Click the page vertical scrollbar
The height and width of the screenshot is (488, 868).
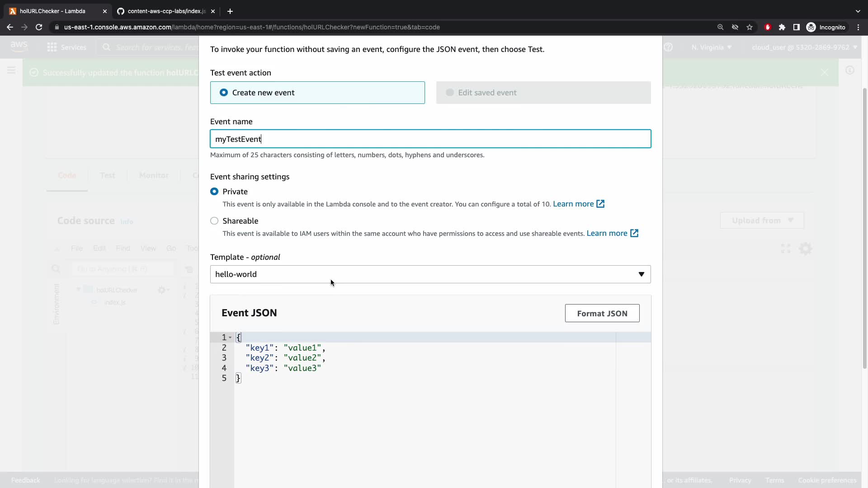point(864,226)
